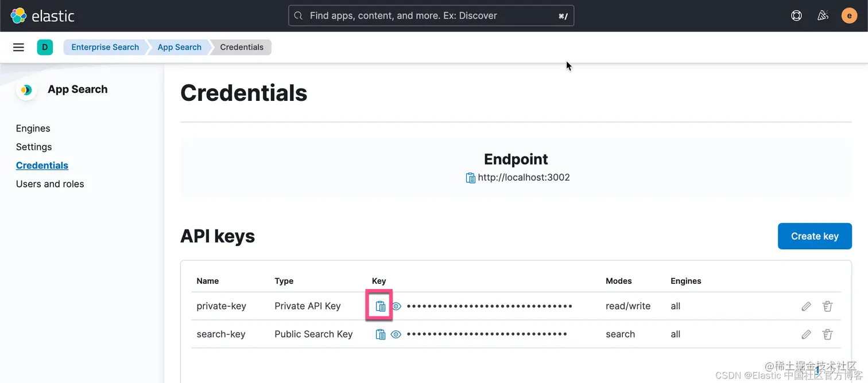Open the user avatar menu
This screenshot has width=868, height=383.
[x=849, y=15]
